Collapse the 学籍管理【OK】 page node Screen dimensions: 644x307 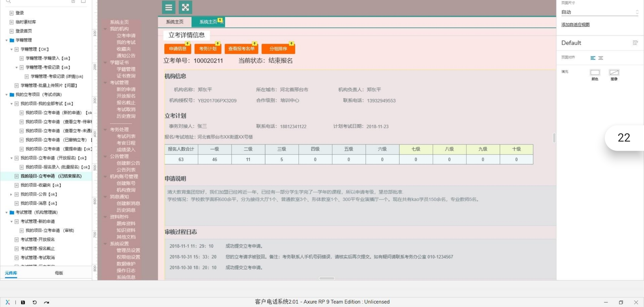[11, 49]
